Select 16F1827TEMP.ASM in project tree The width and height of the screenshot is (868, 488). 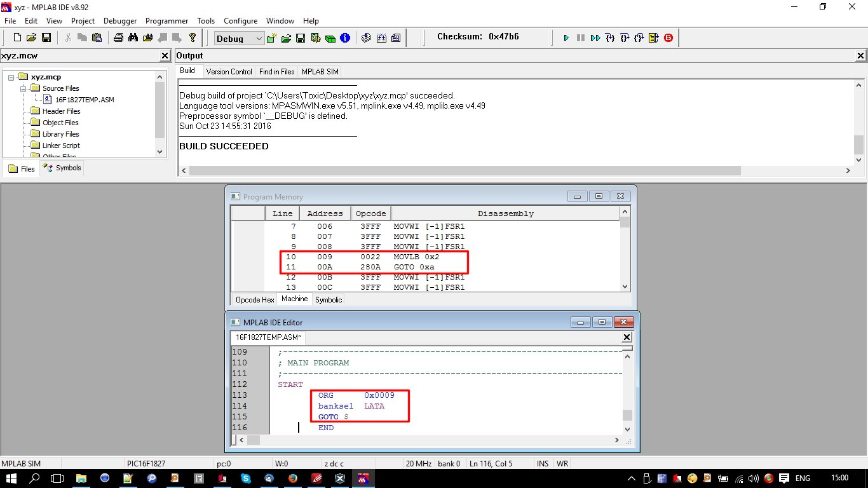click(85, 100)
